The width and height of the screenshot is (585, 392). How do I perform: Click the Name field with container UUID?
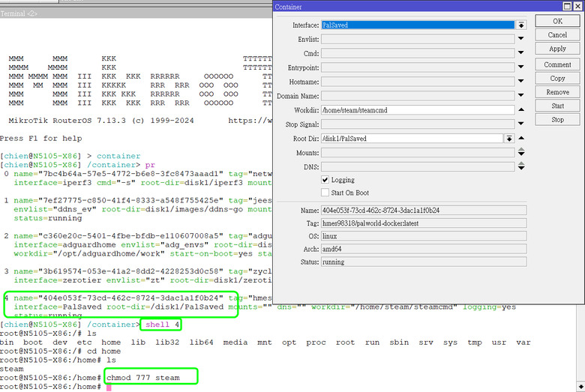[424, 211]
